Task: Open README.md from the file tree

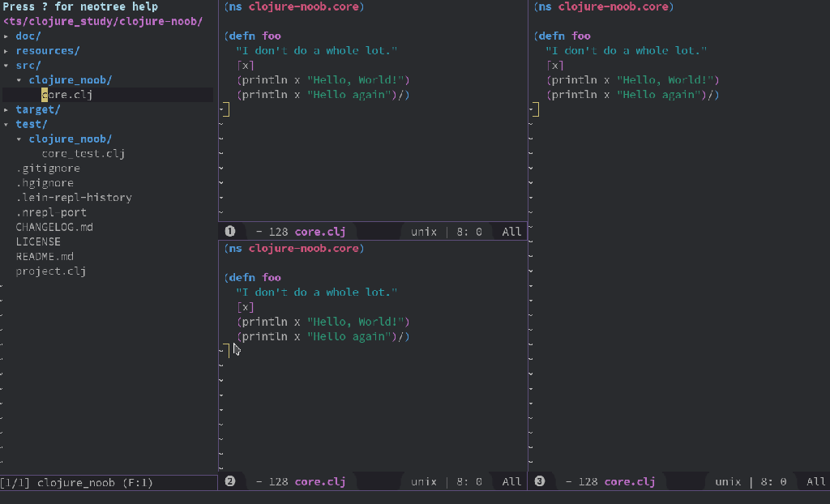Action: tap(45, 256)
